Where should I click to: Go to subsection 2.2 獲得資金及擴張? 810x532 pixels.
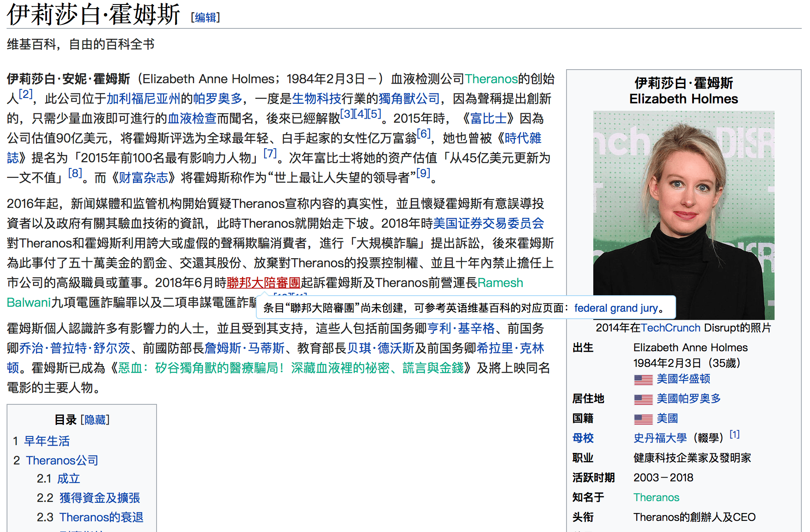coord(100,498)
